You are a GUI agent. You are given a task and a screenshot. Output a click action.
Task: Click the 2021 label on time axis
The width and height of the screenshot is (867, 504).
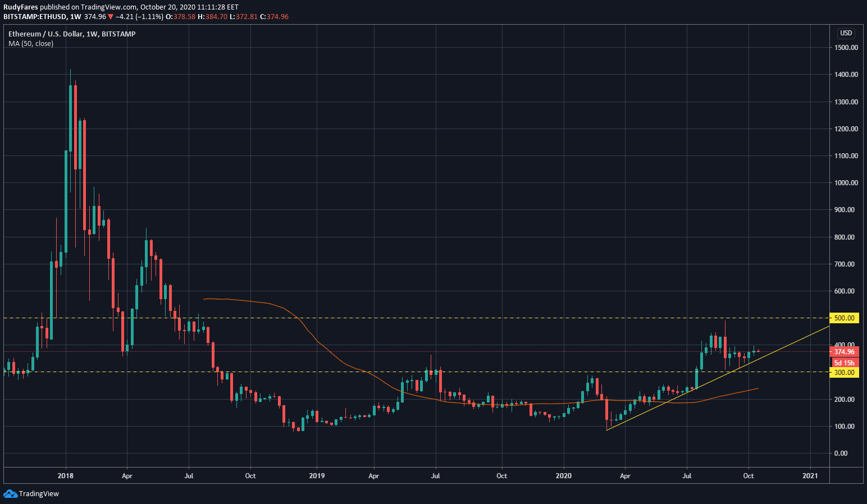810,476
